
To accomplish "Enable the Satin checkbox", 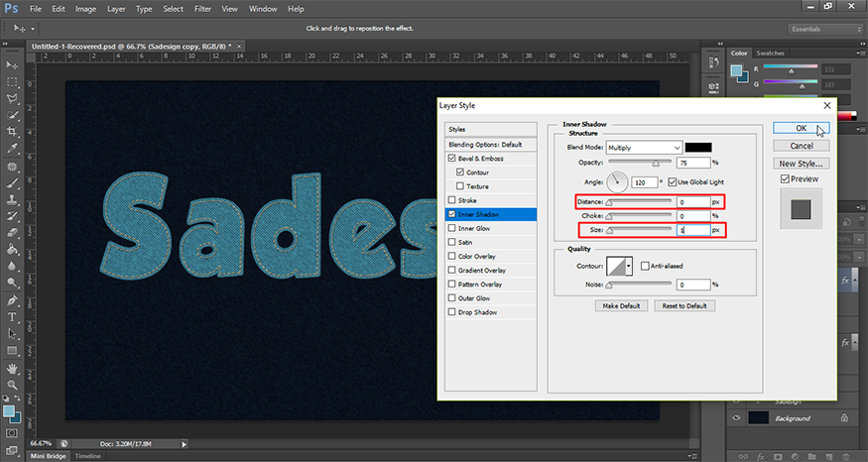I will [x=451, y=242].
